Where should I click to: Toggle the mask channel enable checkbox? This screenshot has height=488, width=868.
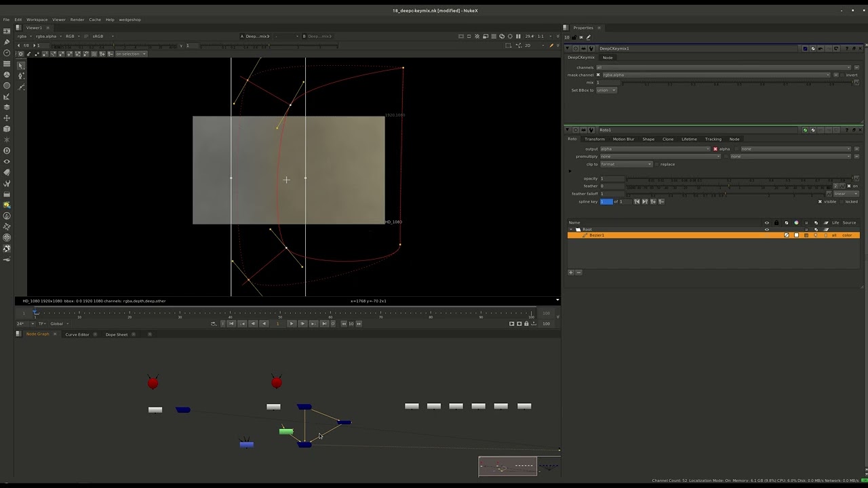(x=598, y=75)
